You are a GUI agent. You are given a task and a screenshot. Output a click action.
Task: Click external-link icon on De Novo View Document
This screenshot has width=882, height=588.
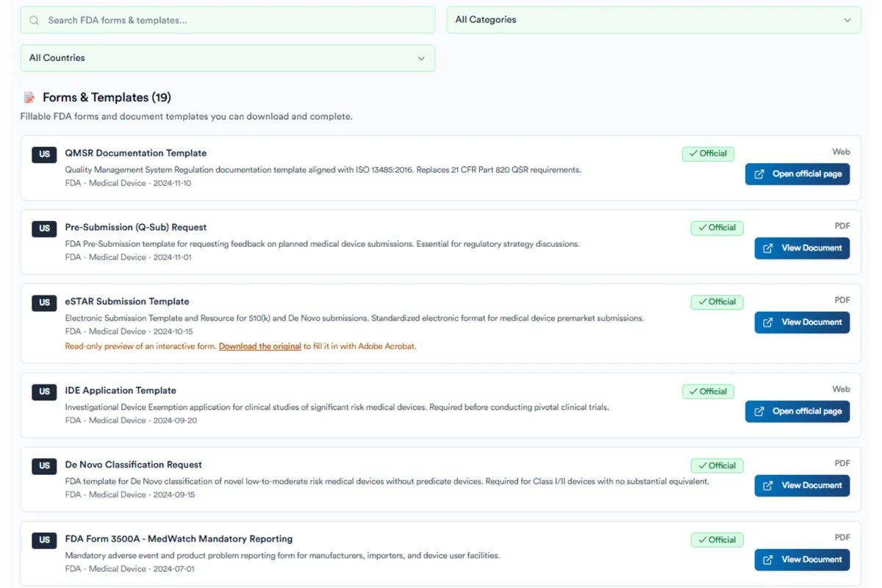(768, 486)
